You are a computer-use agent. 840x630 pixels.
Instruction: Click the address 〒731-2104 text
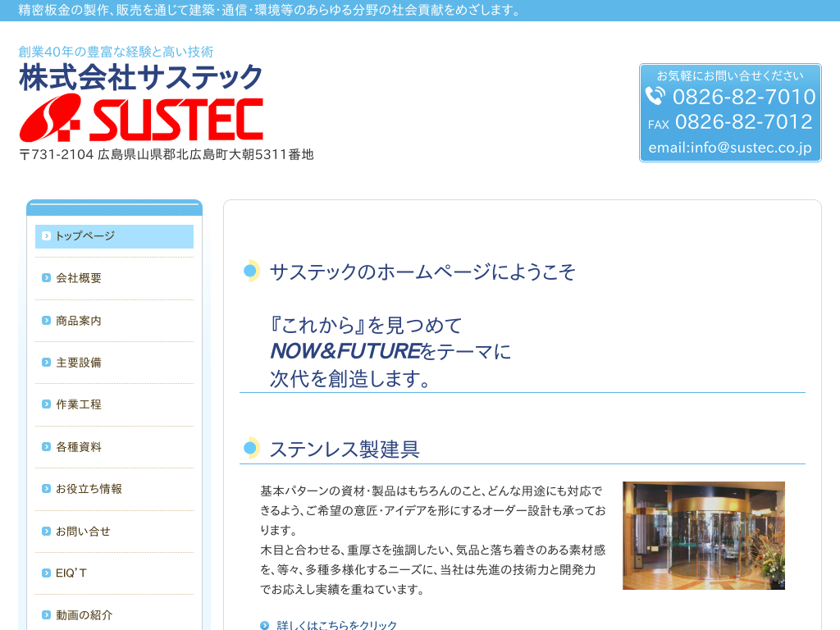click(x=166, y=154)
